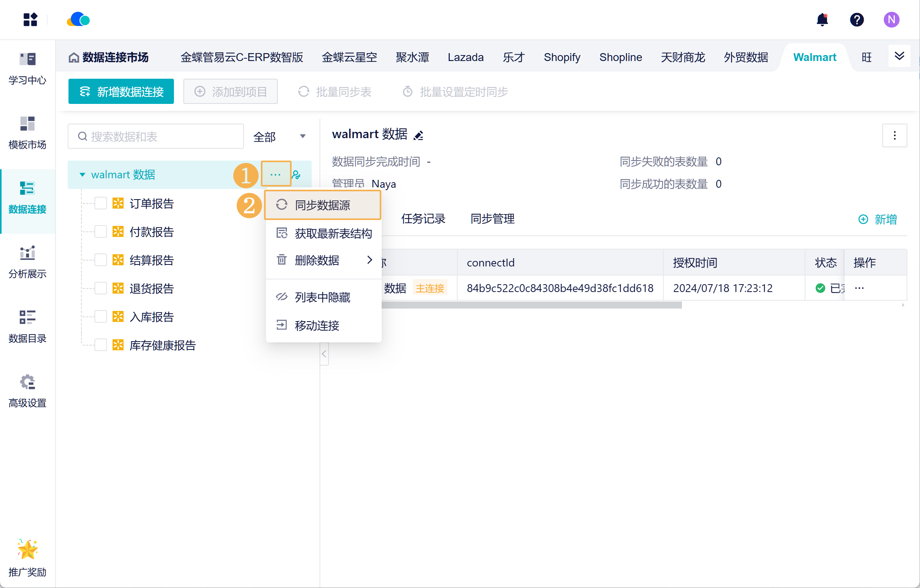The height and width of the screenshot is (588, 920).
Task: Select the 库存健康报告 checkbox
Action: tap(101, 345)
